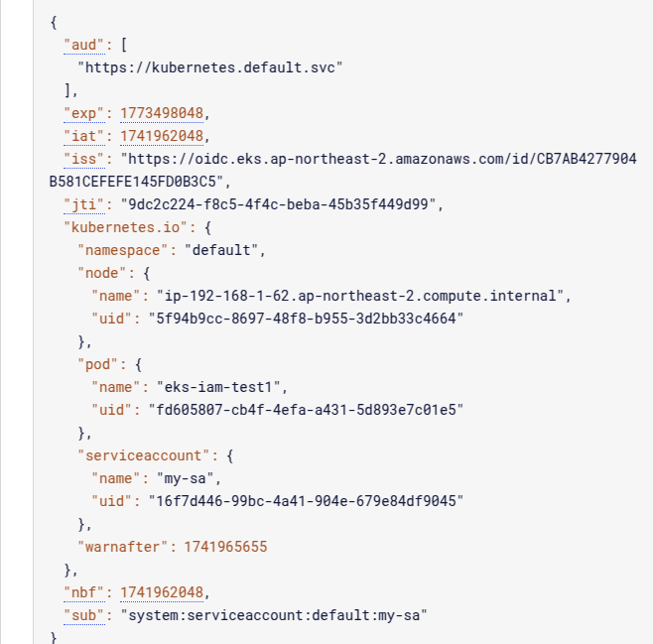The width and height of the screenshot is (653, 644).
Task: Select the underlined "jti" claim key
Action: (x=84, y=204)
